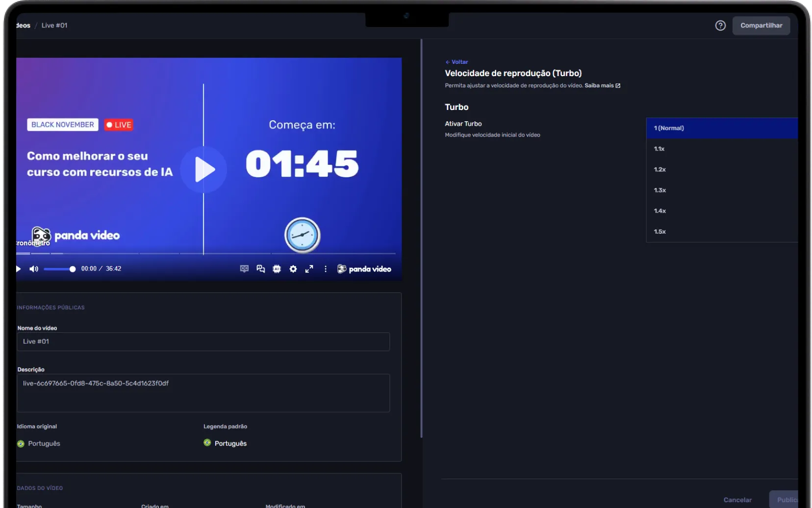Click the Cancelar button
This screenshot has width=812, height=508.
click(x=737, y=500)
